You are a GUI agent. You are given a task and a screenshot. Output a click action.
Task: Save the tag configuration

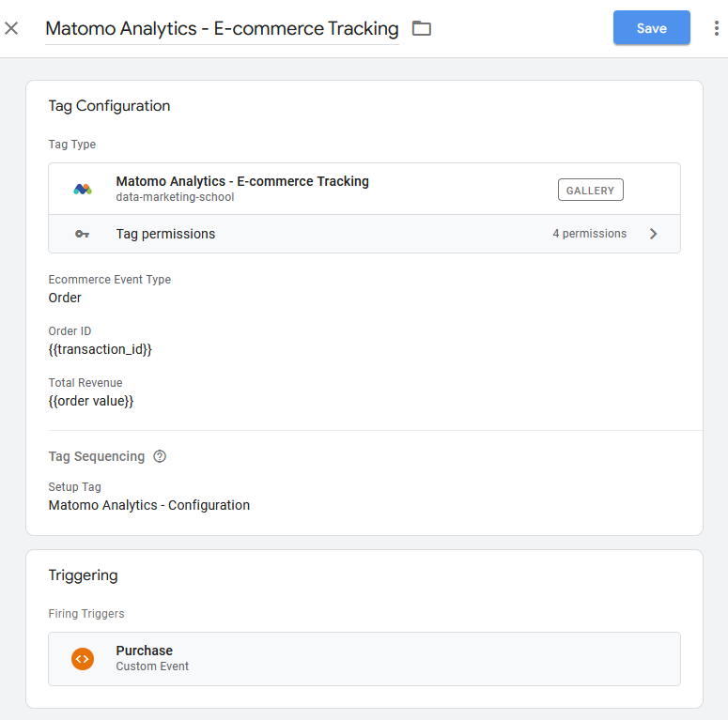click(651, 28)
